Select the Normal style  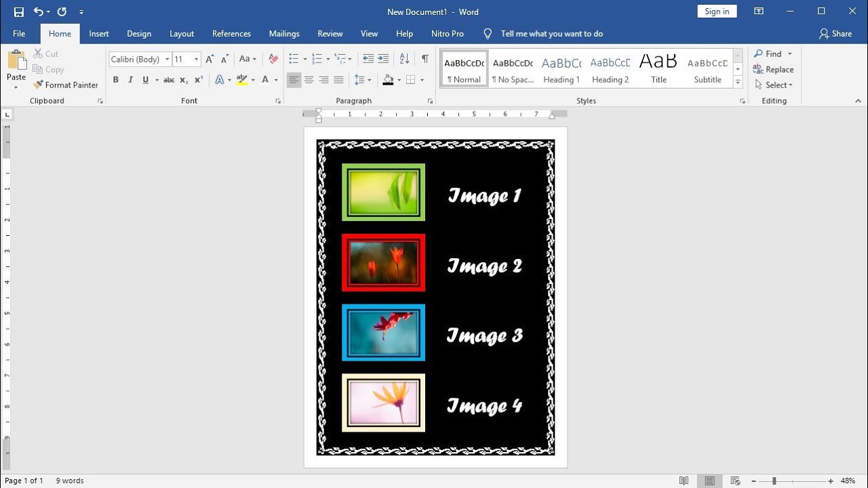(x=465, y=68)
